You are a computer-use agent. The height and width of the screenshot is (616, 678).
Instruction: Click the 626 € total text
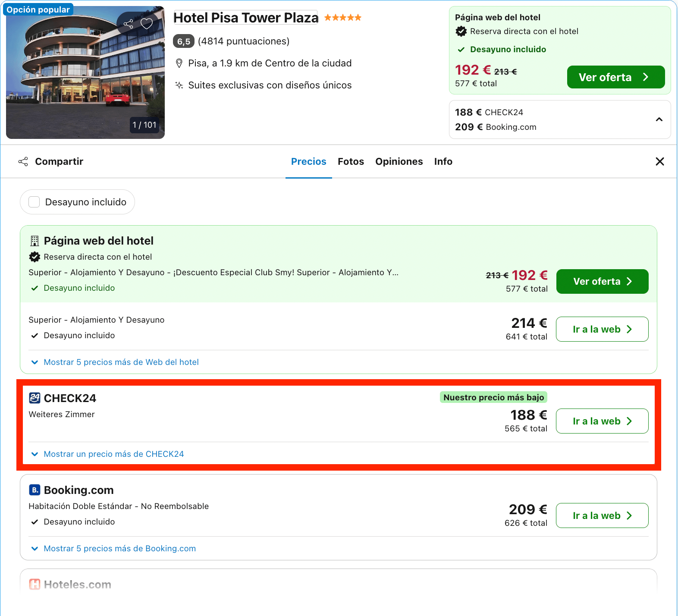pos(526,523)
